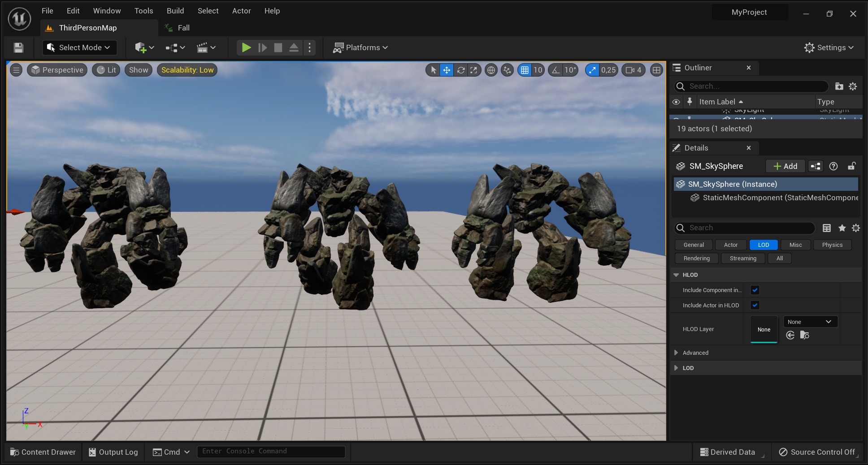The image size is (868, 465).
Task: Open the Select Mode dropdown
Action: pyautogui.click(x=79, y=47)
